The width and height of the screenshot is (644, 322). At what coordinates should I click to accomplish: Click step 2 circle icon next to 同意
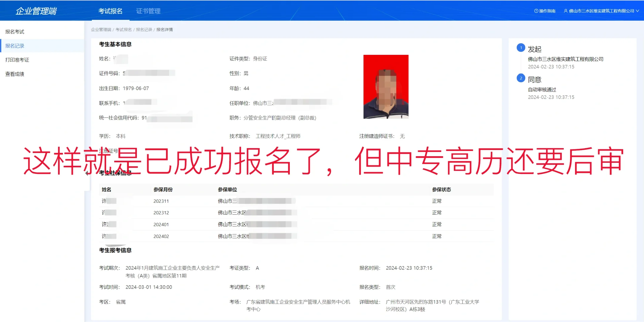pyautogui.click(x=521, y=78)
